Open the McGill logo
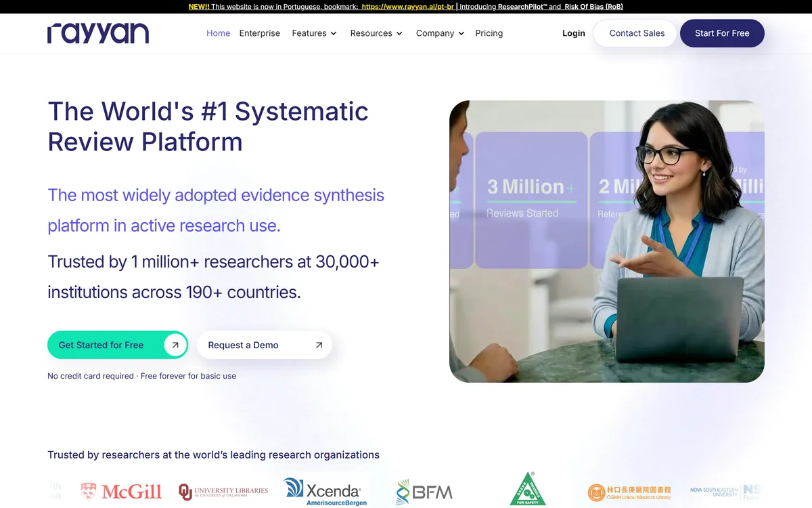812x508 pixels. click(x=121, y=491)
